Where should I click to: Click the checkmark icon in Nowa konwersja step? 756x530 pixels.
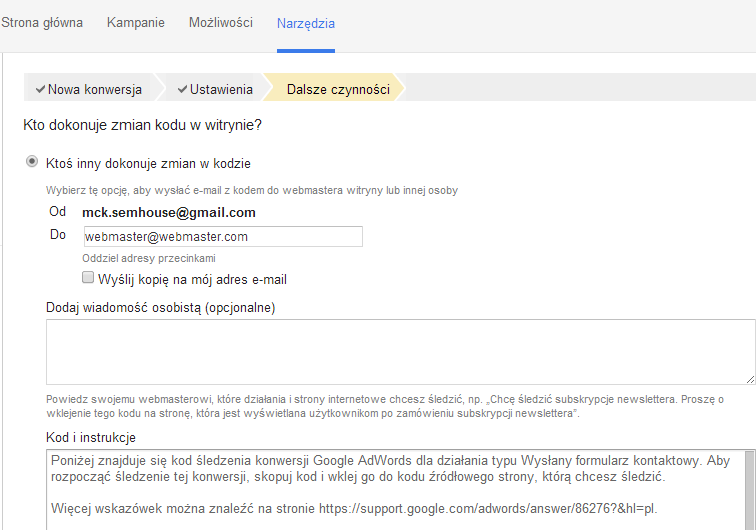(40, 90)
